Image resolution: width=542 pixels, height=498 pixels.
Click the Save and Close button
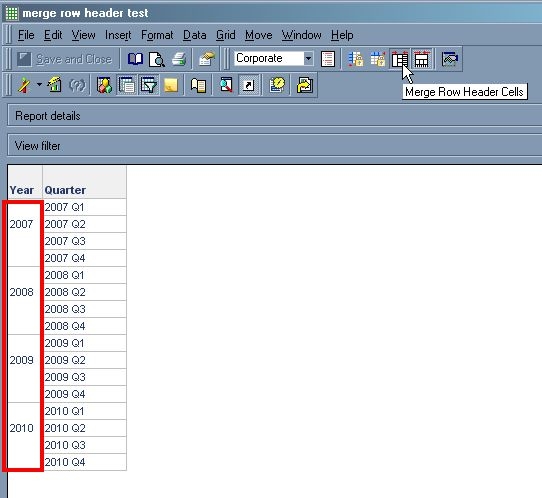[65, 59]
